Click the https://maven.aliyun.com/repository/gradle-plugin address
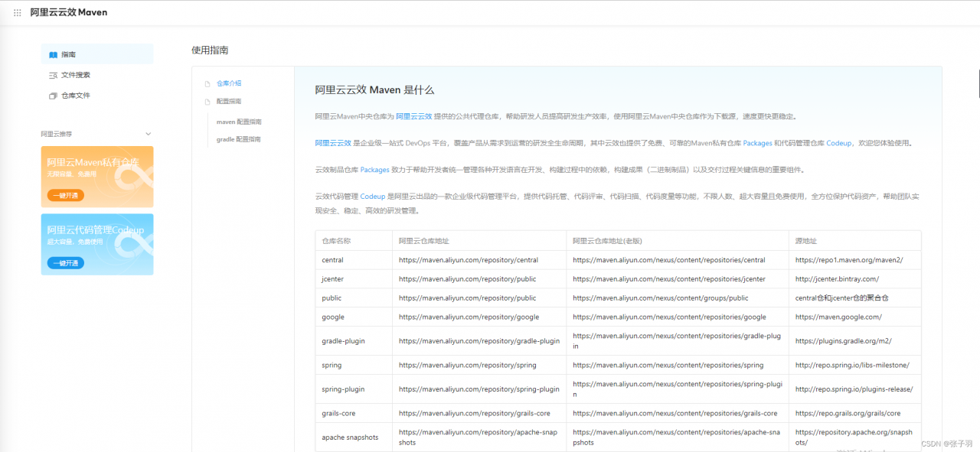Viewport: 980px width, 452px height. 479,341
